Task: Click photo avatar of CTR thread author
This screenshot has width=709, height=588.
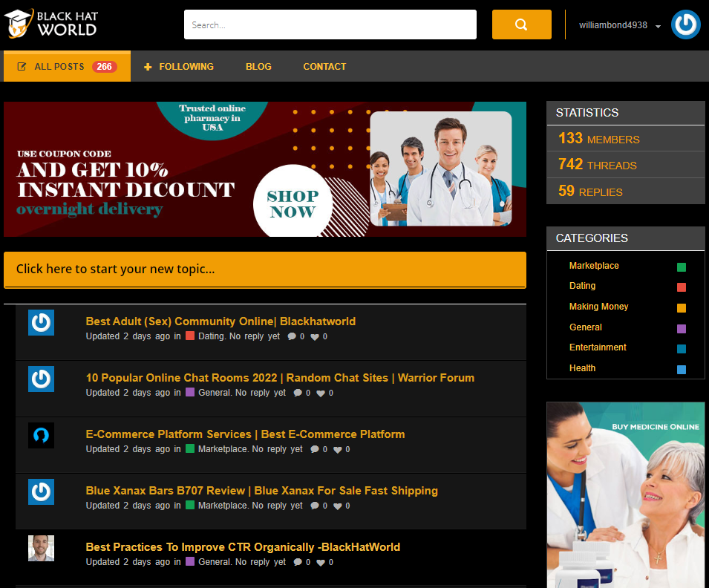Action: pos(41,548)
